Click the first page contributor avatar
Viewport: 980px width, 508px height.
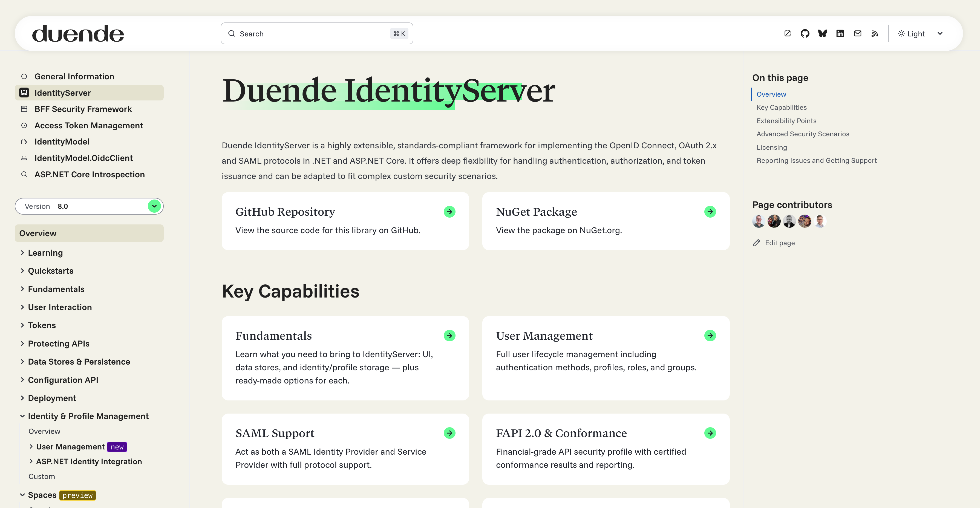pyautogui.click(x=759, y=221)
